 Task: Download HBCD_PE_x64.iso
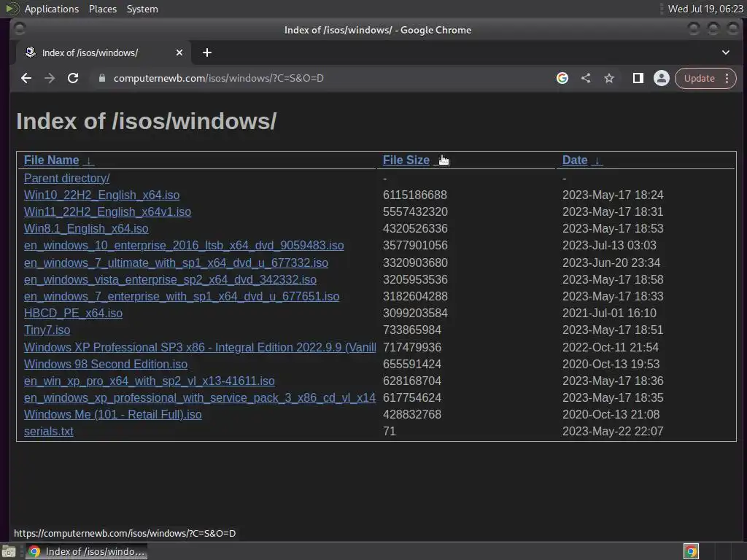coord(74,314)
